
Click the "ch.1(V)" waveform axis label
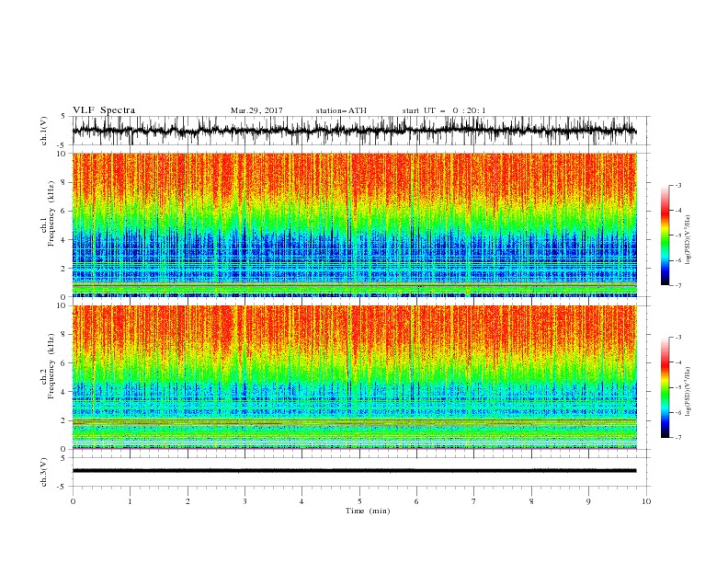(x=44, y=131)
